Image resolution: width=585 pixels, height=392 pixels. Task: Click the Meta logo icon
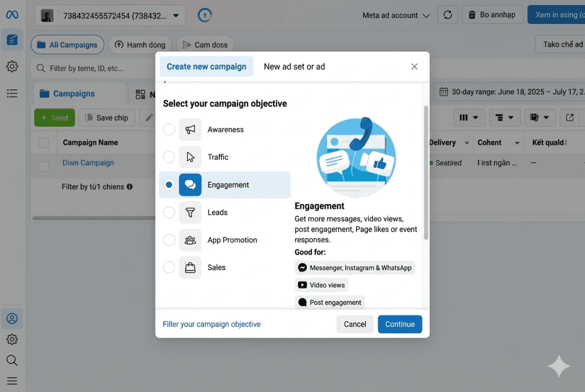(x=12, y=14)
